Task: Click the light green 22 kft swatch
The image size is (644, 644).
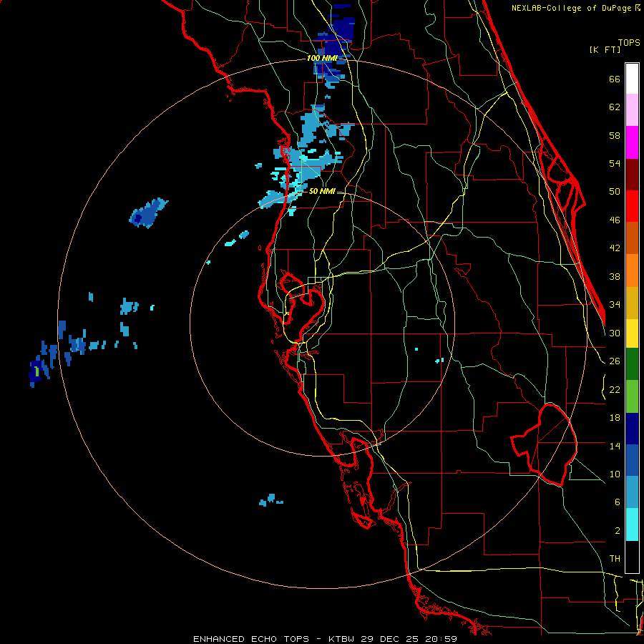Action: [632, 396]
